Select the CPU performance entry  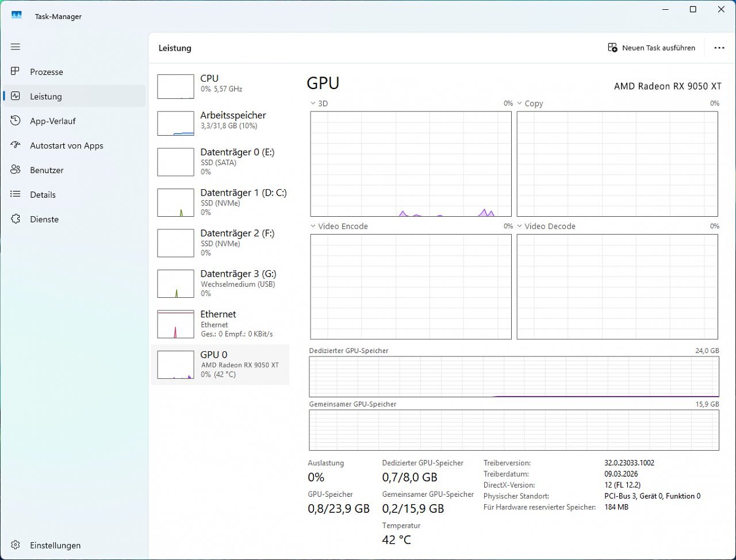(220, 86)
